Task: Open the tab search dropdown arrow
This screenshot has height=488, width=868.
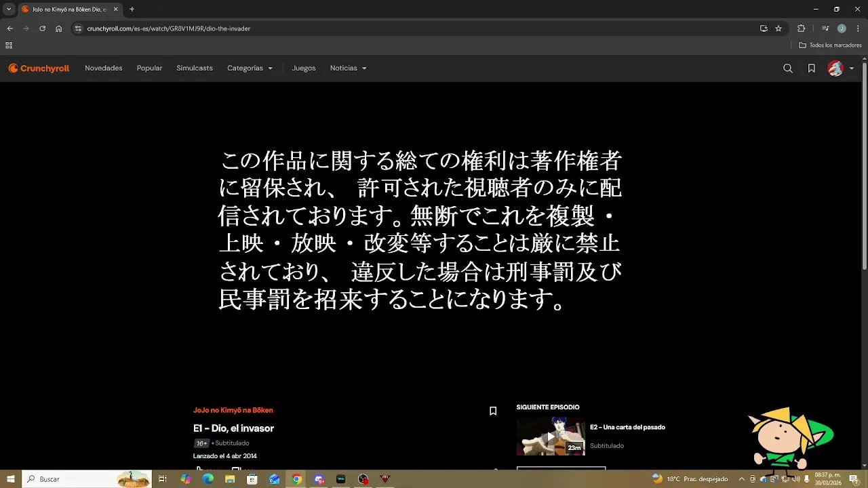Action: point(9,9)
